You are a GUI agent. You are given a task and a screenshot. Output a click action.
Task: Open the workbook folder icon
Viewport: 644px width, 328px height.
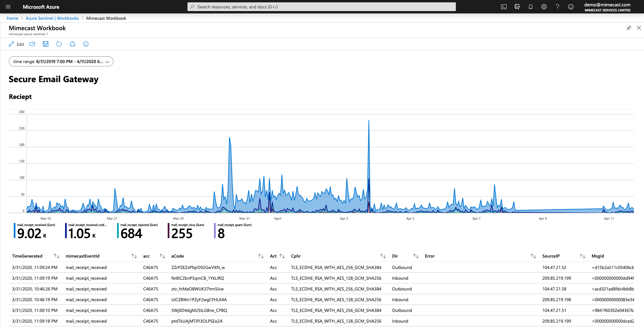click(32, 44)
